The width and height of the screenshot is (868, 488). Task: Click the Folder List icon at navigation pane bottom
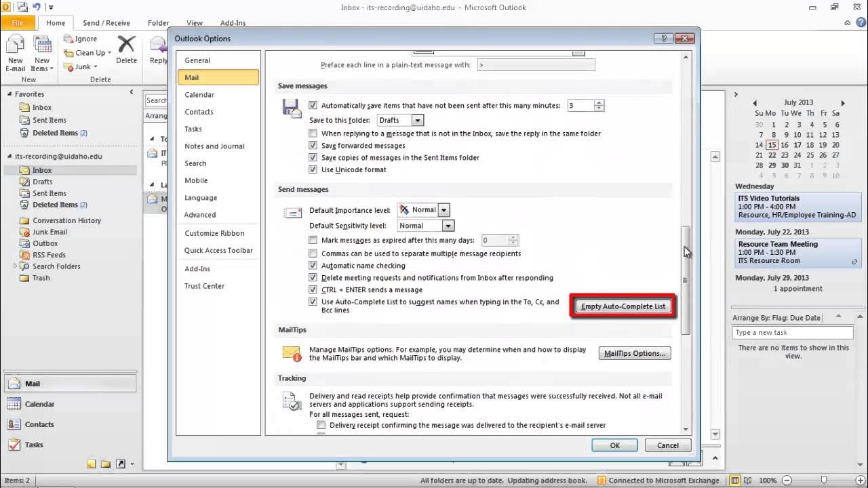(106, 464)
